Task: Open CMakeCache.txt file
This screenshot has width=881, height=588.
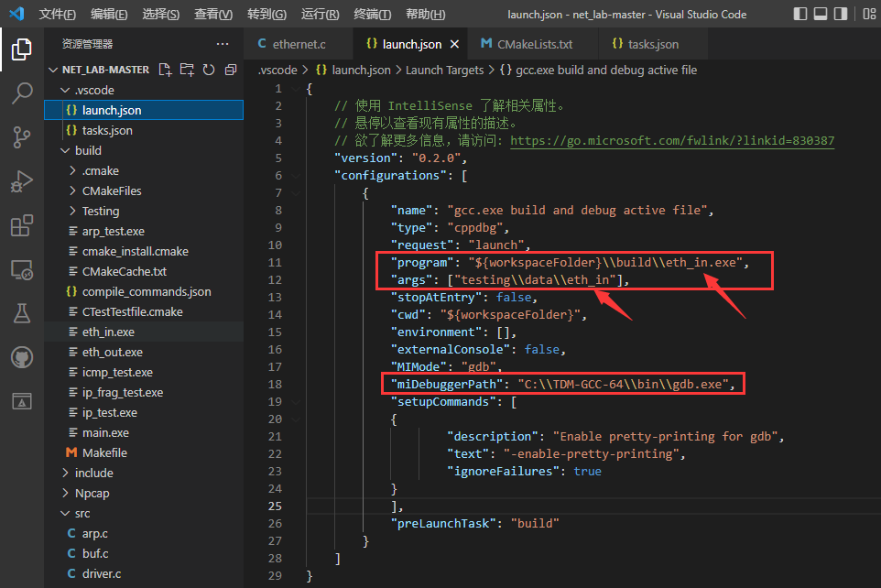Action: (x=144, y=271)
